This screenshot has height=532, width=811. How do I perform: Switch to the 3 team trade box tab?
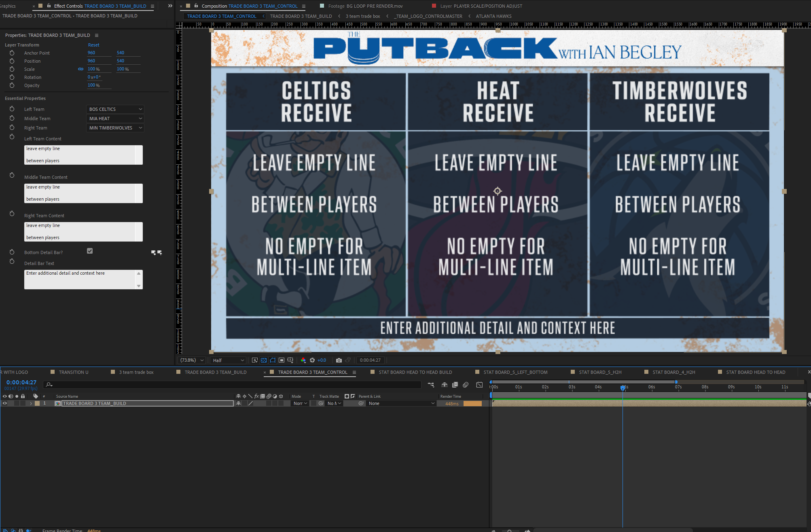pos(136,372)
